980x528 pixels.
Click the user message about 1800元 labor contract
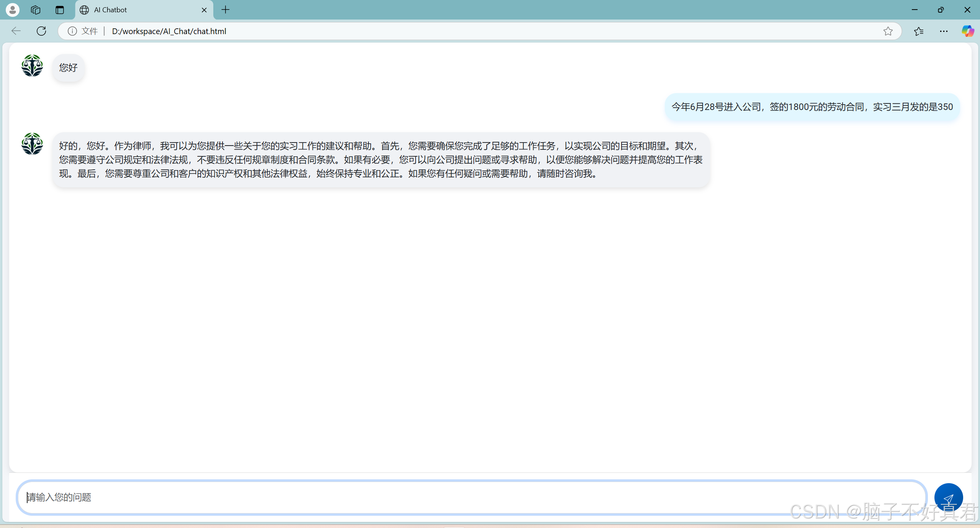[812, 107]
